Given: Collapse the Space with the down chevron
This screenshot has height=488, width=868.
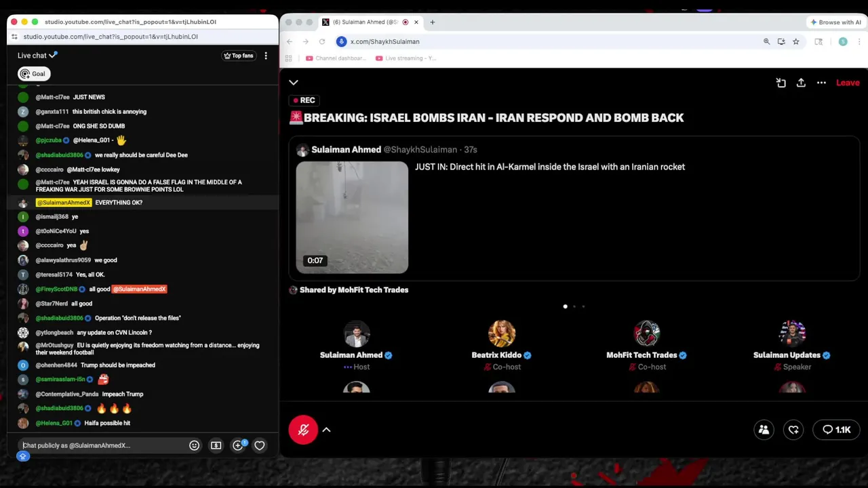Looking at the screenshot, I should (x=294, y=83).
